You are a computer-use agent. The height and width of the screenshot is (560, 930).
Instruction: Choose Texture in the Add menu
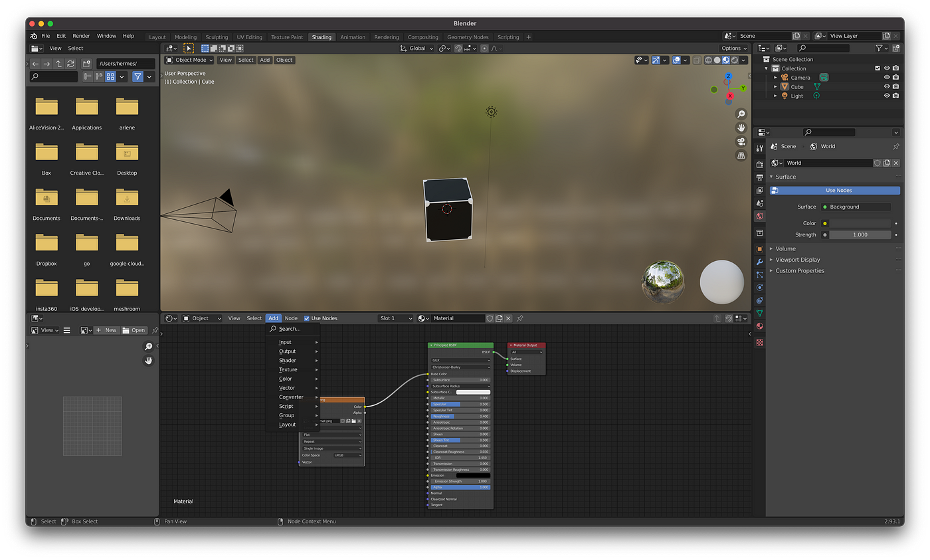(293, 369)
